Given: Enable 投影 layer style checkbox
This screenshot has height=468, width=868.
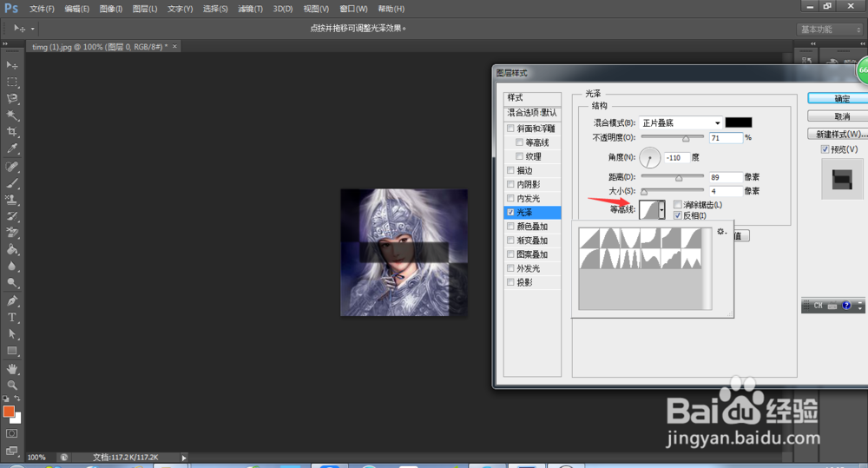Looking at the screenshot, I should (510, 282).
